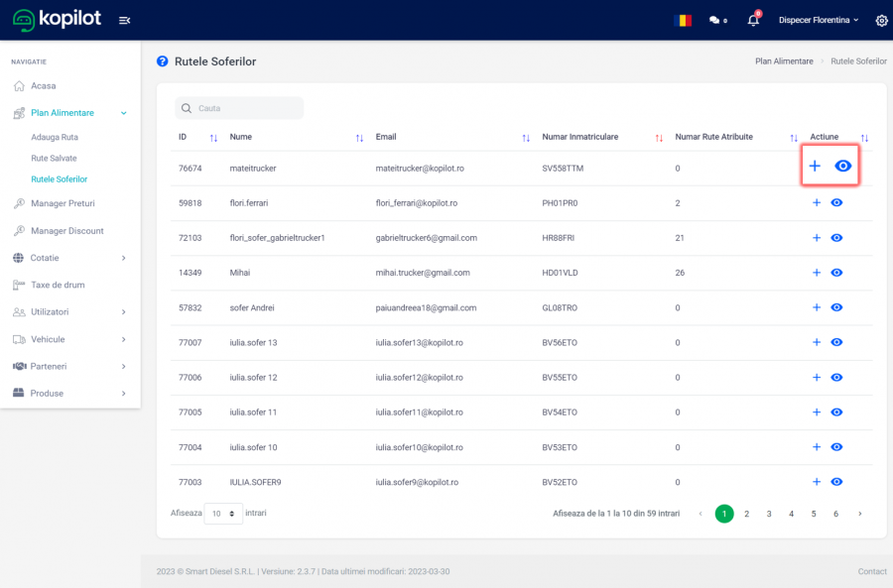Expand the Utilizatori menu
Image resolution: width=893 pixels, height=588 pixels.
(x=69, y=311)
